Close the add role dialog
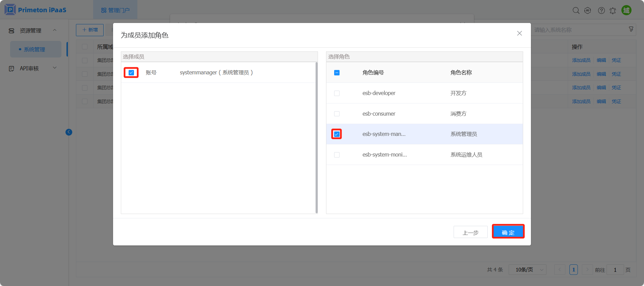 519,33
